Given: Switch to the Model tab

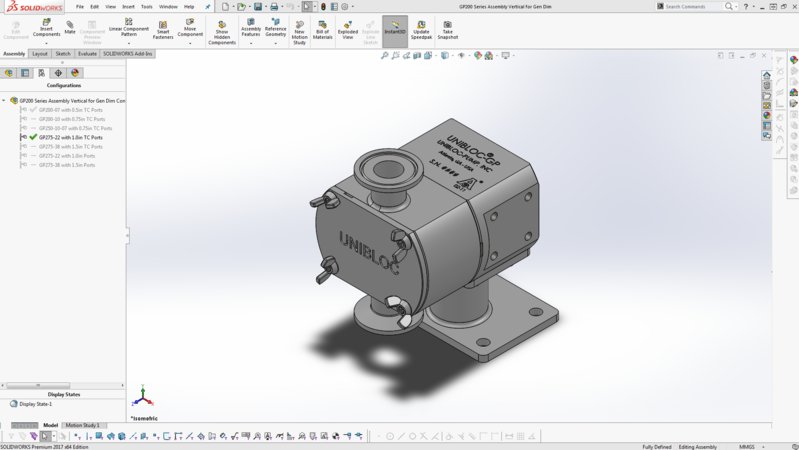Looking at the screenshot, I should [50, 425].
